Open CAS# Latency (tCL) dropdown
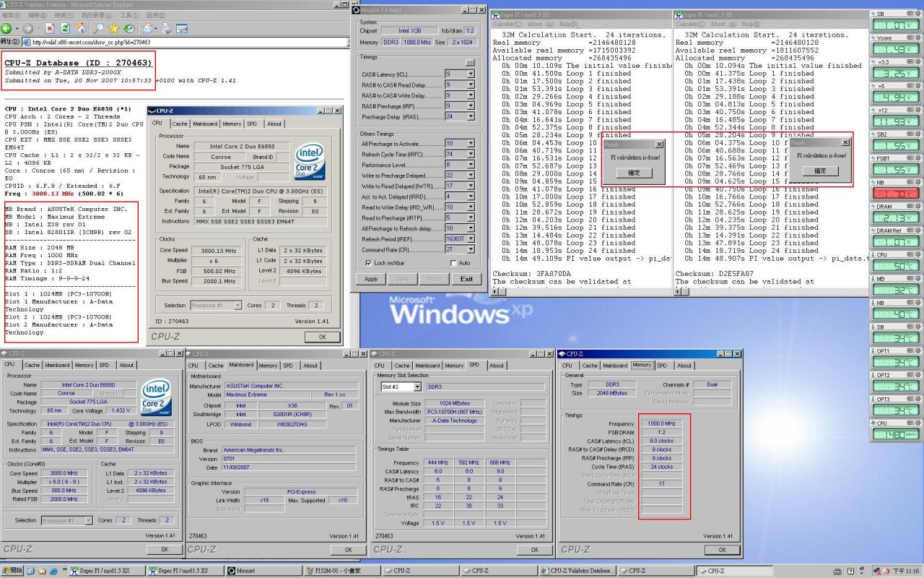924x578 pixels. point(471,74)
